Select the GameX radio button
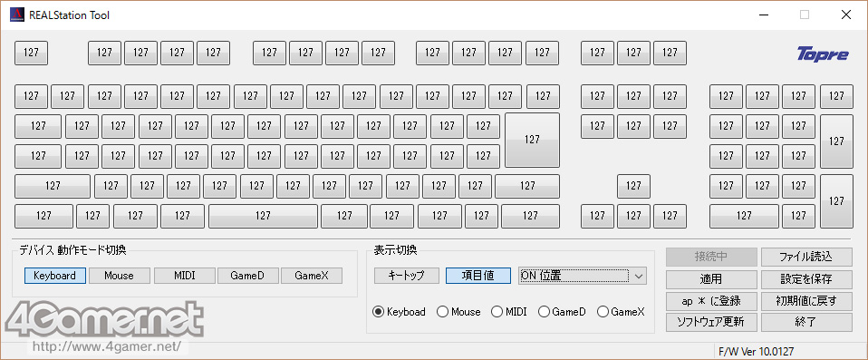The height and width of the screenshot is (360, 868). 622,312
